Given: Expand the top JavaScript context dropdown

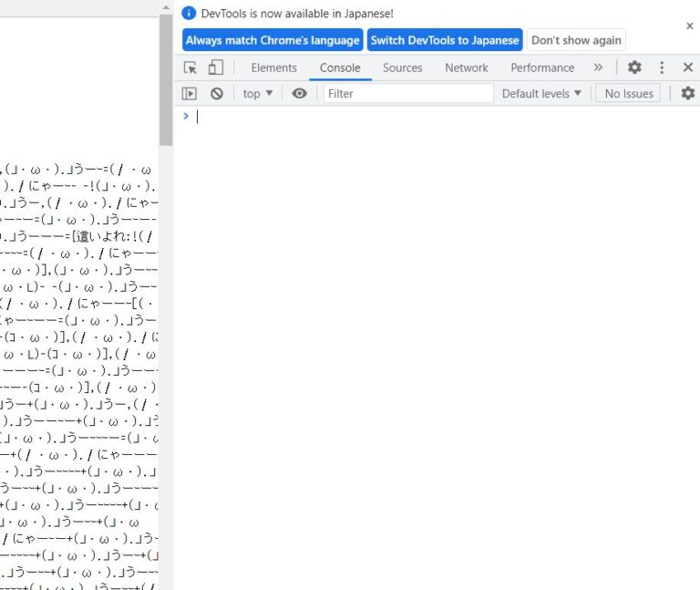Looking at the screenshot, I should (x=258, y=93).
